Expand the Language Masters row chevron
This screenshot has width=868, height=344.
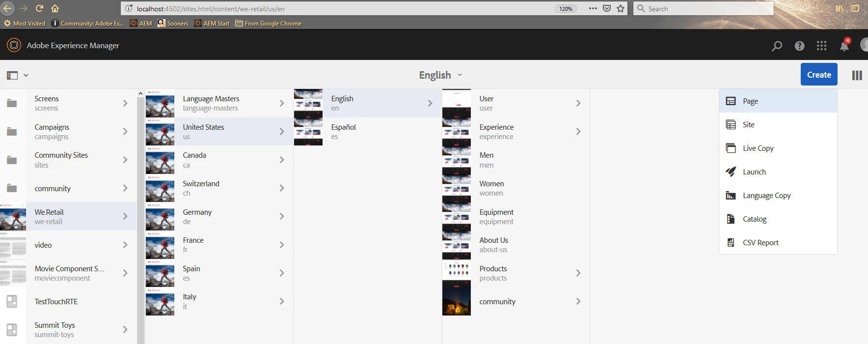tap(282, 103)
